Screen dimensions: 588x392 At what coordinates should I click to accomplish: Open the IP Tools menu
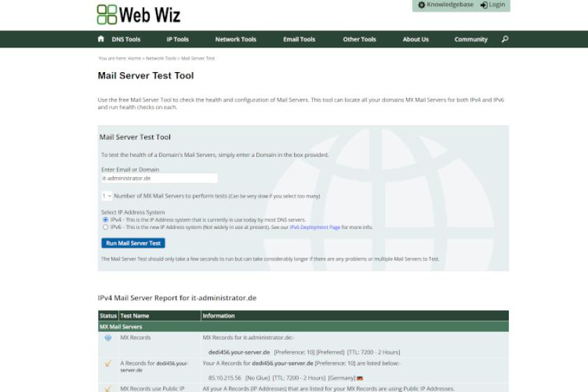pos(178,39)
